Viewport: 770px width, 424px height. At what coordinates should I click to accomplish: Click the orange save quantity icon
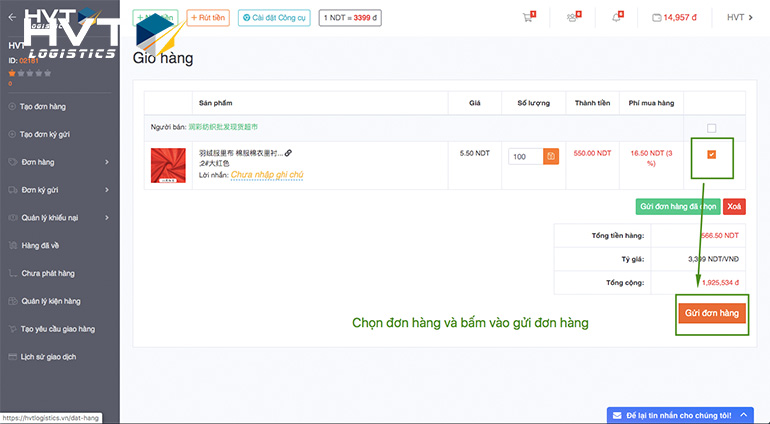pos(551,156)
